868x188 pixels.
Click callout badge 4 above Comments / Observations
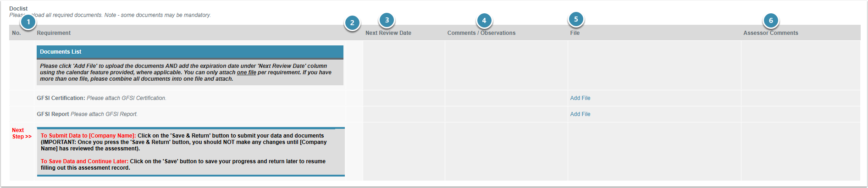coord(484,20)
